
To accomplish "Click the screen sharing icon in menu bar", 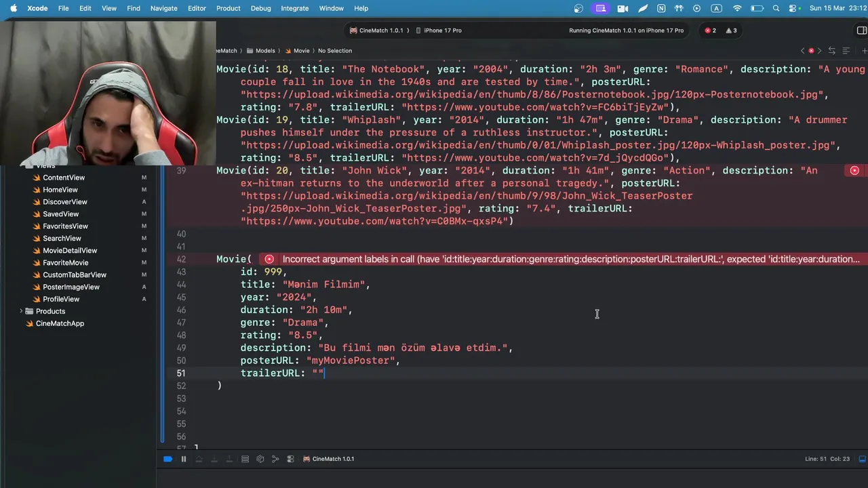I will coord(600,8).
